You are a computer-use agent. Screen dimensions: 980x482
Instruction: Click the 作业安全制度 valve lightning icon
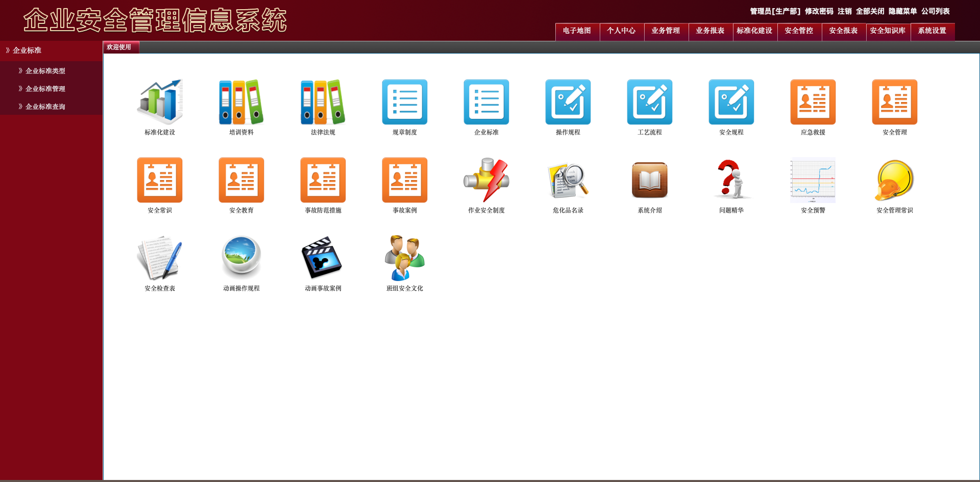click(x=486, y=180)
